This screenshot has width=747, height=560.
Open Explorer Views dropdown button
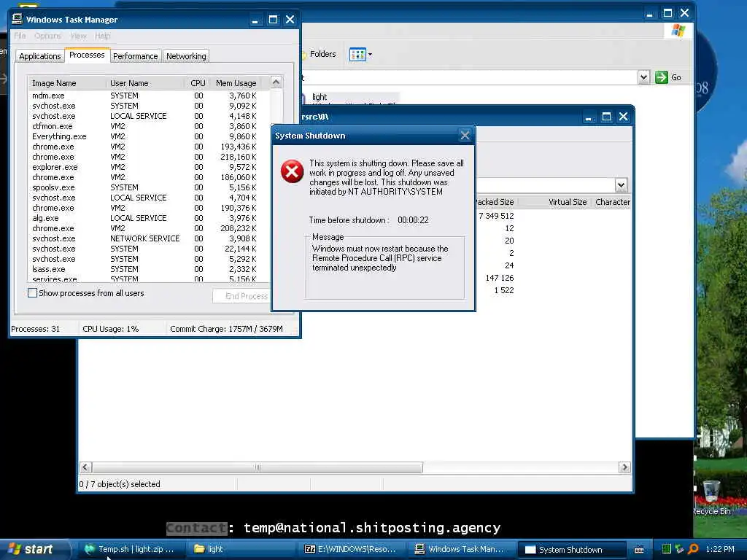pyautogui.click(x=360, y=54)
